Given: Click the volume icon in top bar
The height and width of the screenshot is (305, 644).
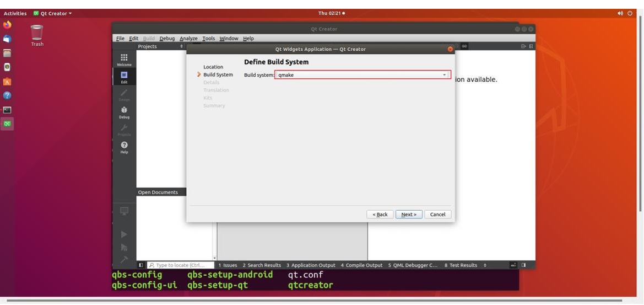Looking at the screenshot, I should [x=620, y=14].
